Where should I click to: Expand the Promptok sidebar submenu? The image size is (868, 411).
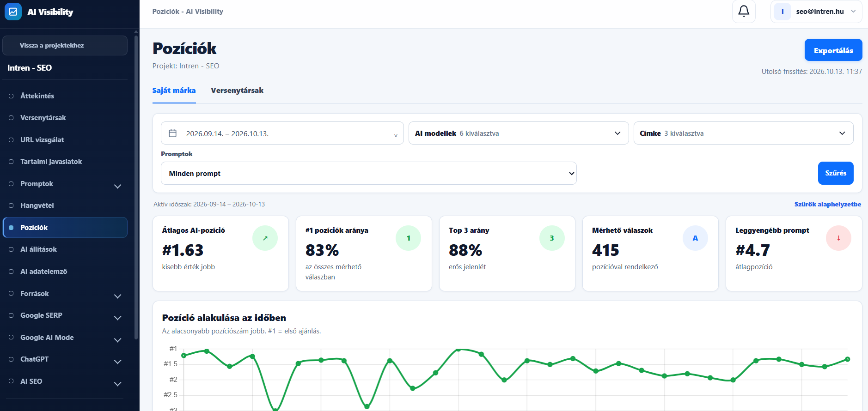(x=118, y=186)
